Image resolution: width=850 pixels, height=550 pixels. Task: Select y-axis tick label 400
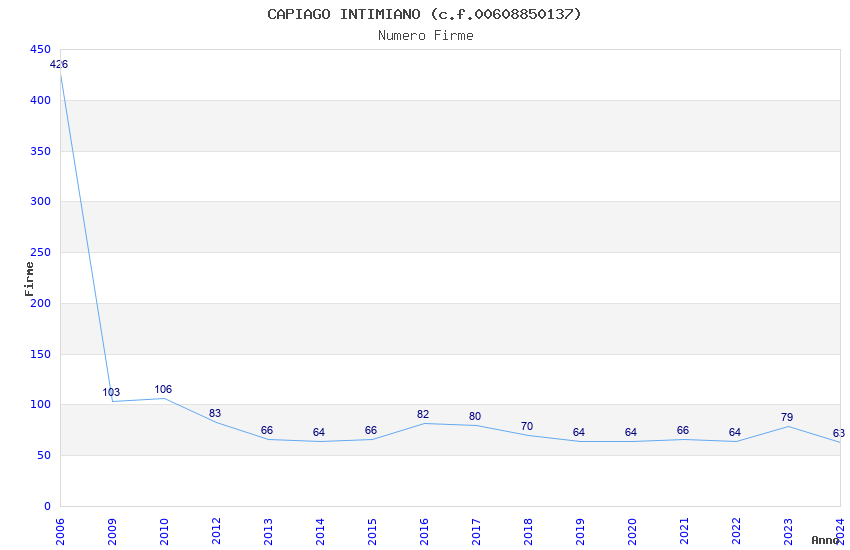[x=40, y=100]
